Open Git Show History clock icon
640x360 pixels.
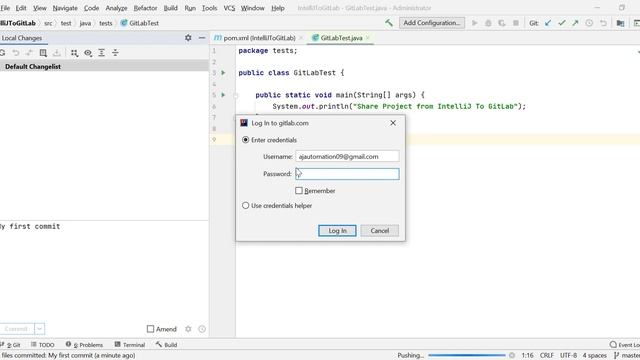click(589, 23)
